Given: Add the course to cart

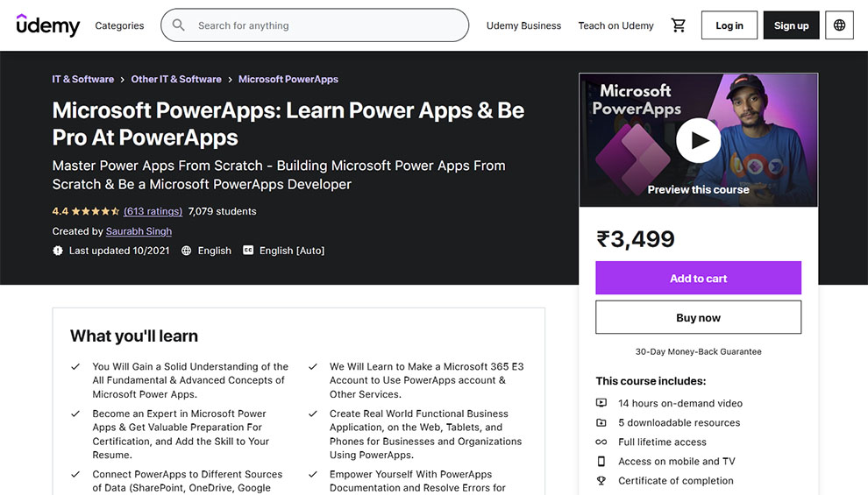Looking at the screenshot, I should click(x=698, y=278).
